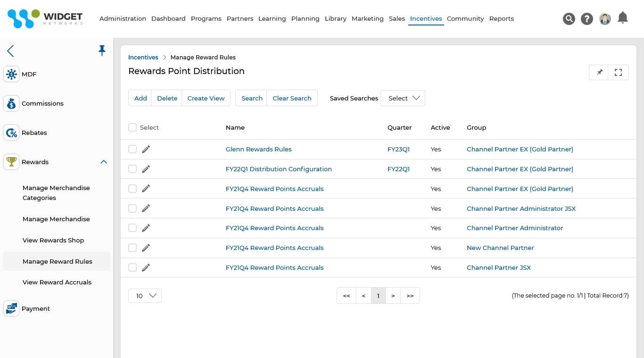Check the checkbox beside FY22Q1 Distribution Configuration
Viewport: 644px width, 358px height.
(132, 169)
